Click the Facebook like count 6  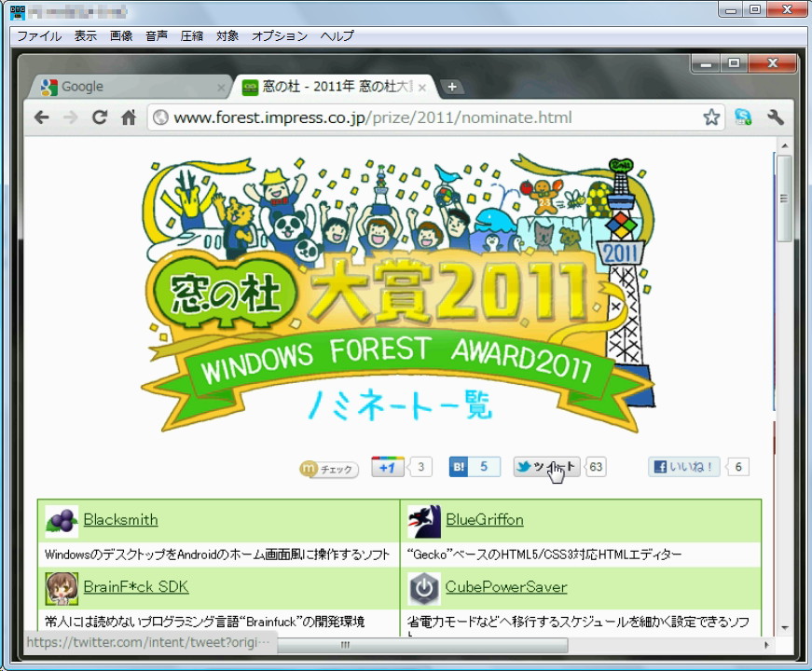point(737,467)
